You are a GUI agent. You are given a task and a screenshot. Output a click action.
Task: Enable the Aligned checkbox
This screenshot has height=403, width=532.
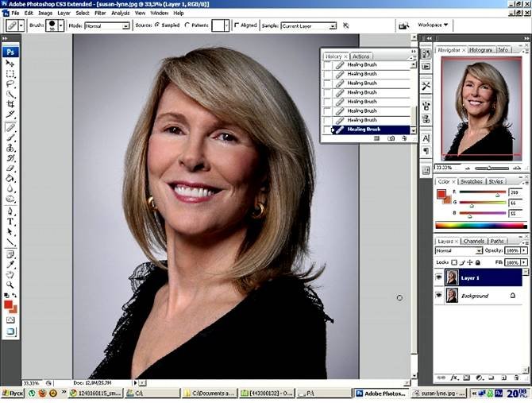pos(235,25)
